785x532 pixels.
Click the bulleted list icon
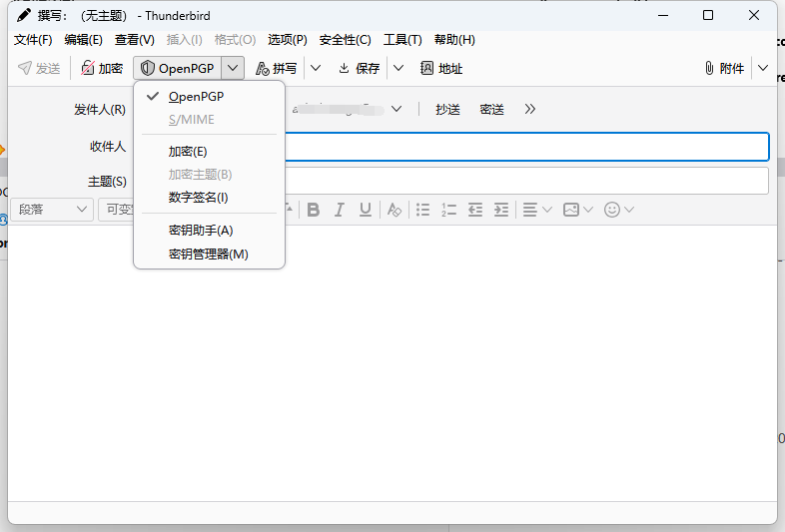pyautogui.click(x=422, y=210)
